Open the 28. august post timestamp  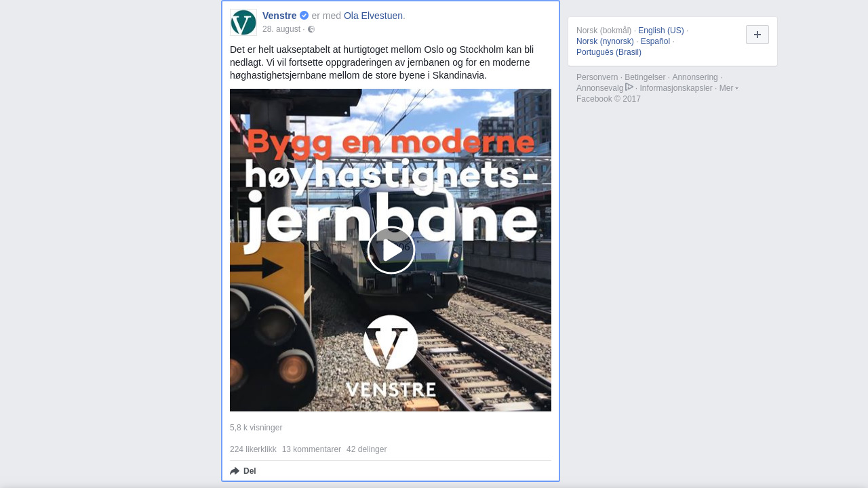coord(281,29)
